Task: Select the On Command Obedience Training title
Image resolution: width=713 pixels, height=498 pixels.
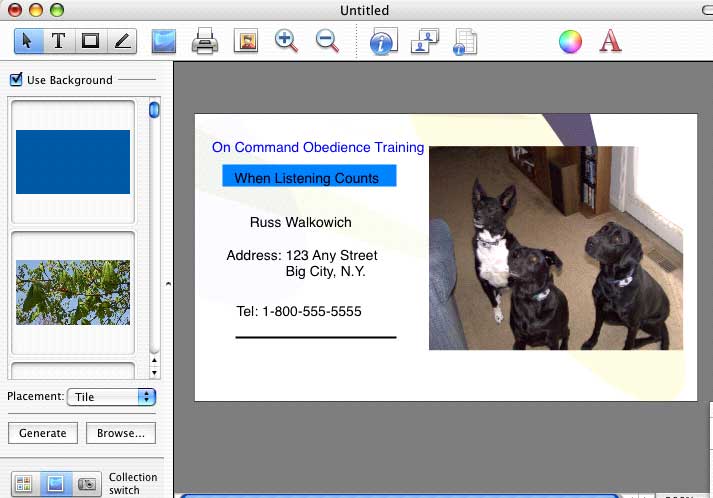Action: click(x=318, y=147)
